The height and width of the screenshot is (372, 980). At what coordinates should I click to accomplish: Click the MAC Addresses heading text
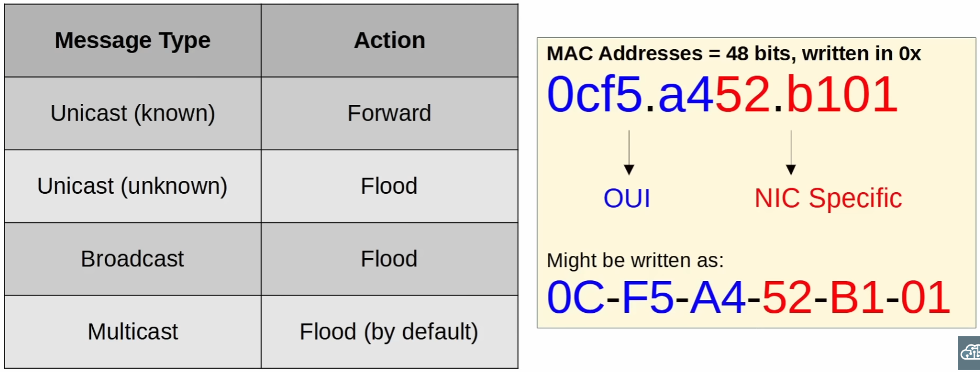[x=733, y=54]
